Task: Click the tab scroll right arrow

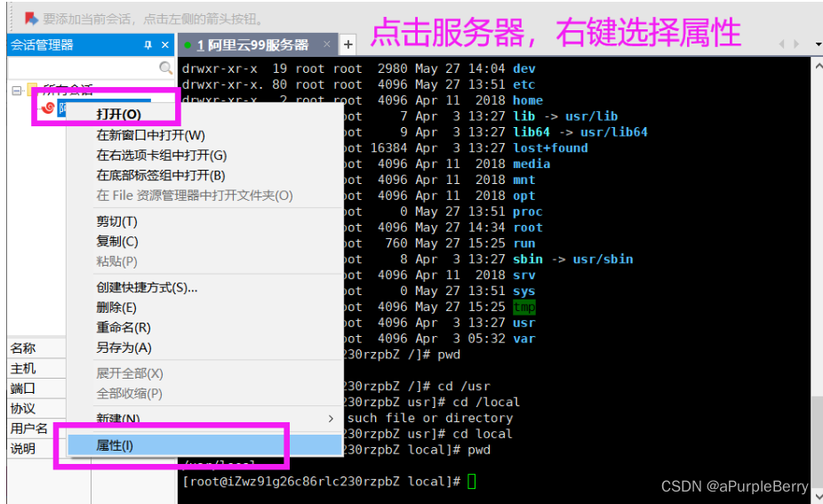Action: (x=796, y=44)
